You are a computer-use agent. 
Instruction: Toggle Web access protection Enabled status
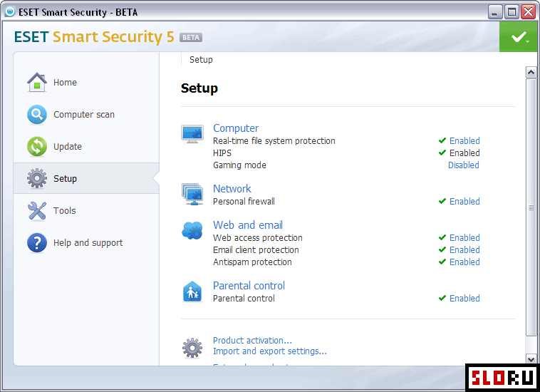pyautogui.click(x=464, y=237)
